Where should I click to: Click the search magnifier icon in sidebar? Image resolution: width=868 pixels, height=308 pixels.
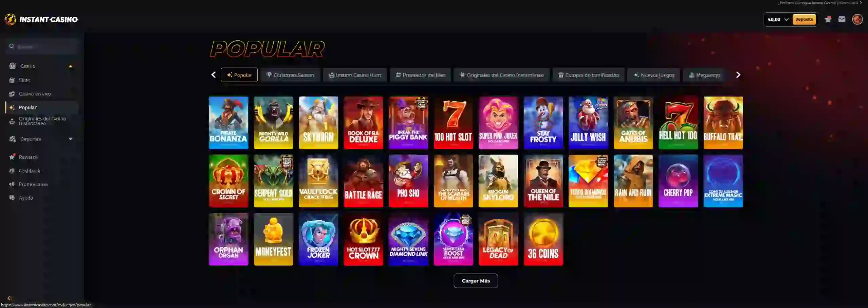click(12, 46)
